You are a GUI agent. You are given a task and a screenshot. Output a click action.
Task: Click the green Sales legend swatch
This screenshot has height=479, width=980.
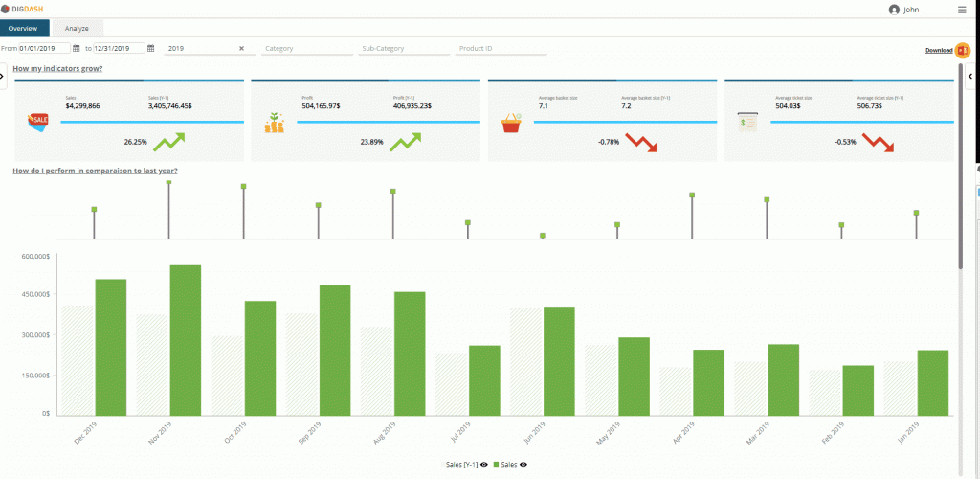(x=497, y=465)
